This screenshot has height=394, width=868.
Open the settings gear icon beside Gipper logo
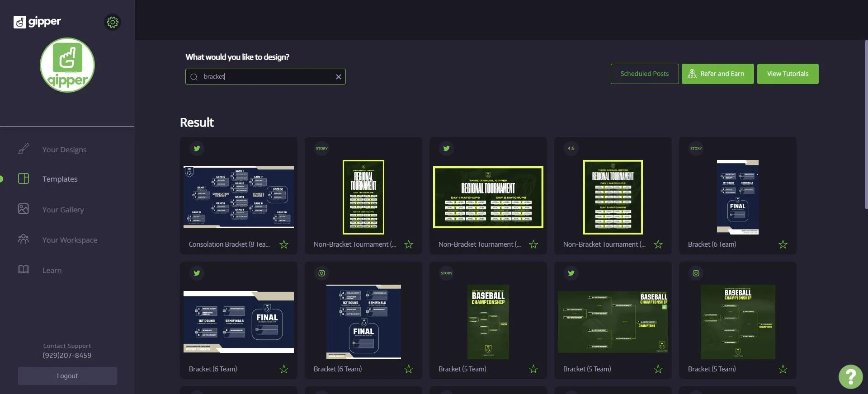tap(113, 22)
